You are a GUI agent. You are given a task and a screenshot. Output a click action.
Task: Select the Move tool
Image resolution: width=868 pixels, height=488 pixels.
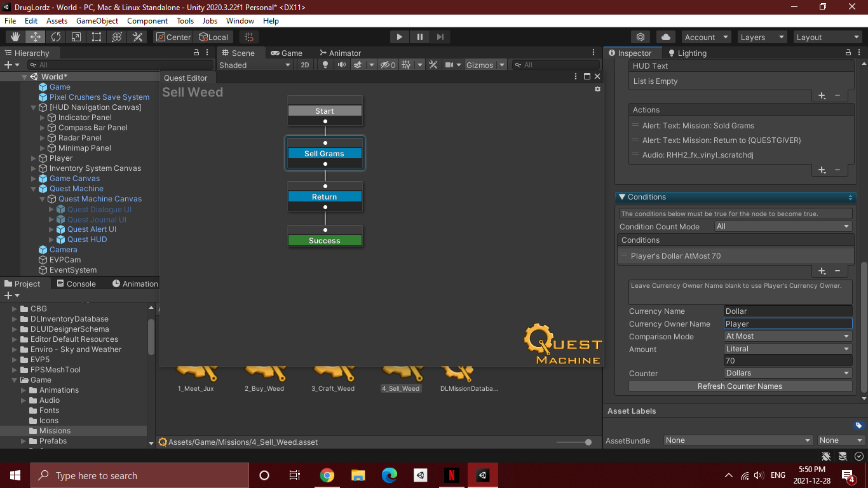36,37
